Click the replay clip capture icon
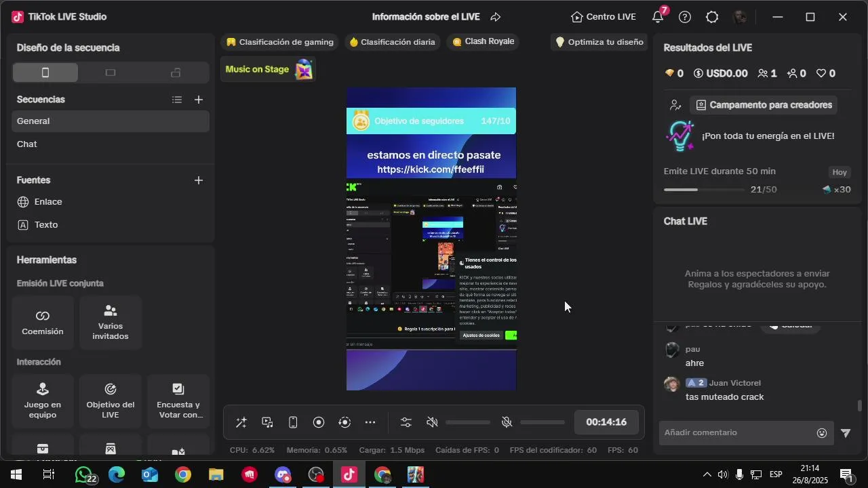 click(344, 422)
